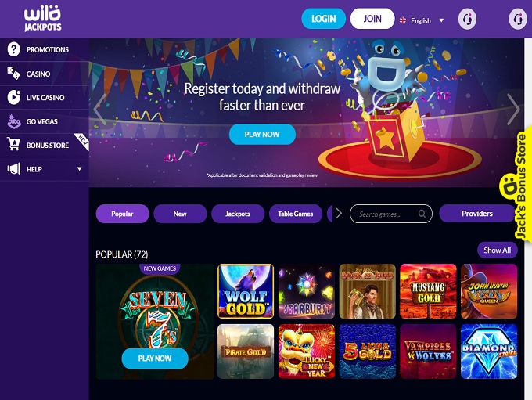Select the Table Games tab
Screen dimensions: 532x400
tap(296, 214)
